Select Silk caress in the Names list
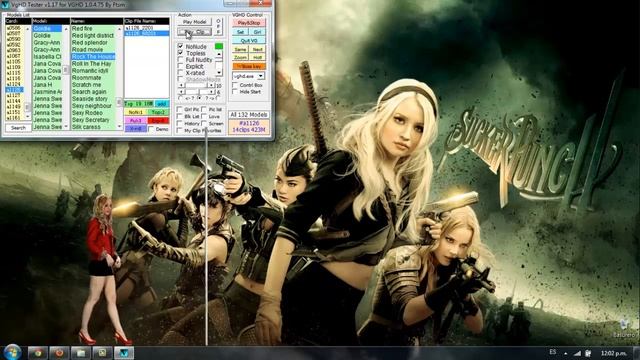 (94, 127)
